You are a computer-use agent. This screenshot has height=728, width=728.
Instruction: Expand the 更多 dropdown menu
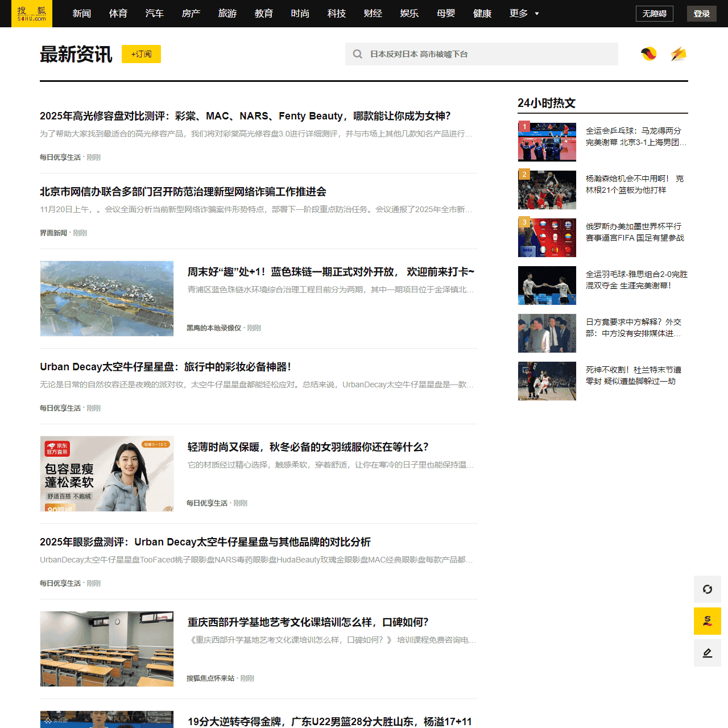tap(524, 14)
